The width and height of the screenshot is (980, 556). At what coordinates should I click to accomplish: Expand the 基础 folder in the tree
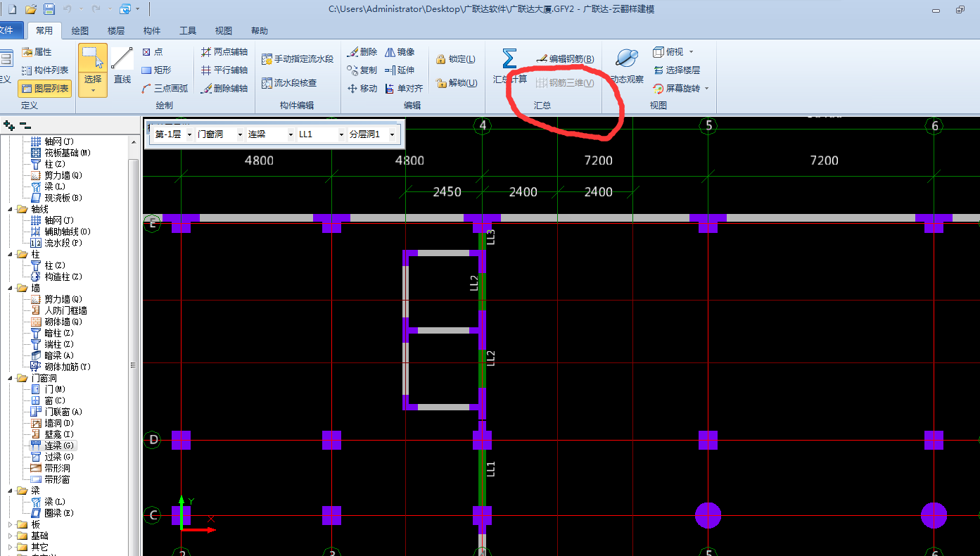[x=11, y=536]
